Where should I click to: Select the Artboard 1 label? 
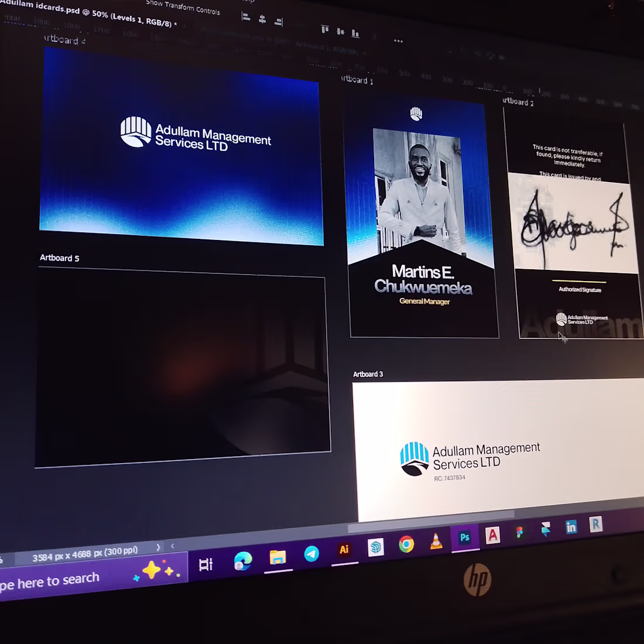(x=357, y=80)
